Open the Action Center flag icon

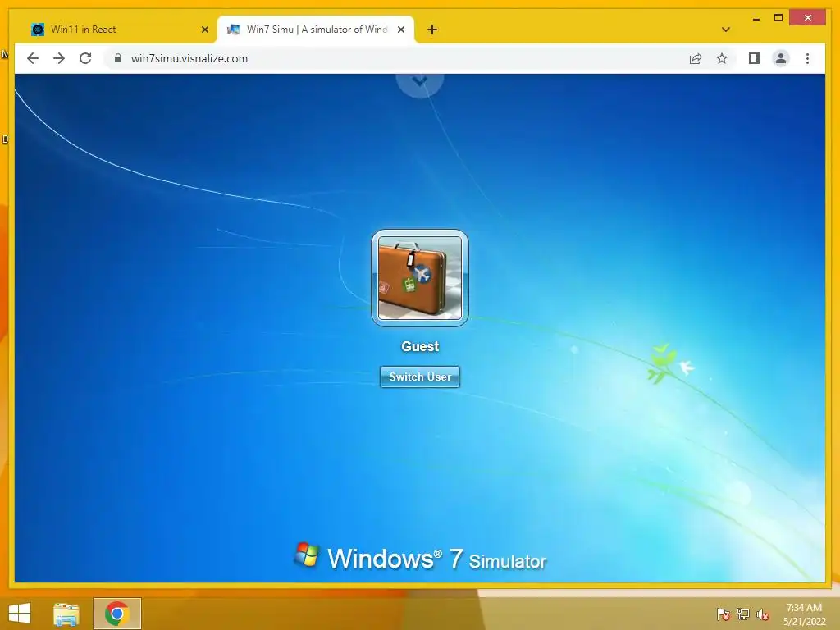tap(724, 614)
